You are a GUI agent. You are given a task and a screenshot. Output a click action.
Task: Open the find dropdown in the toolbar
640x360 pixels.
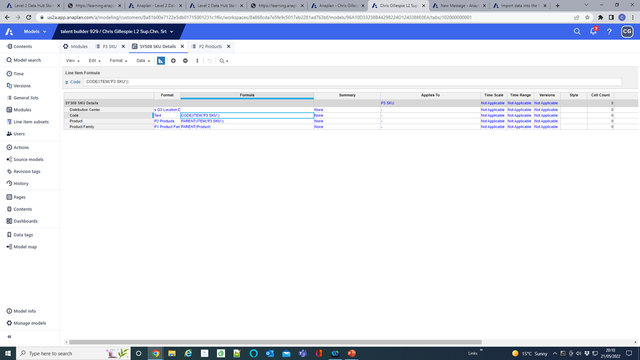[224, 60]
